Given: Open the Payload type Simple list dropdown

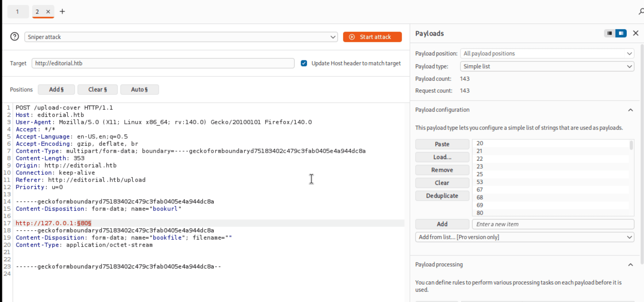Looking at the screenshot, I should [547, 66].
